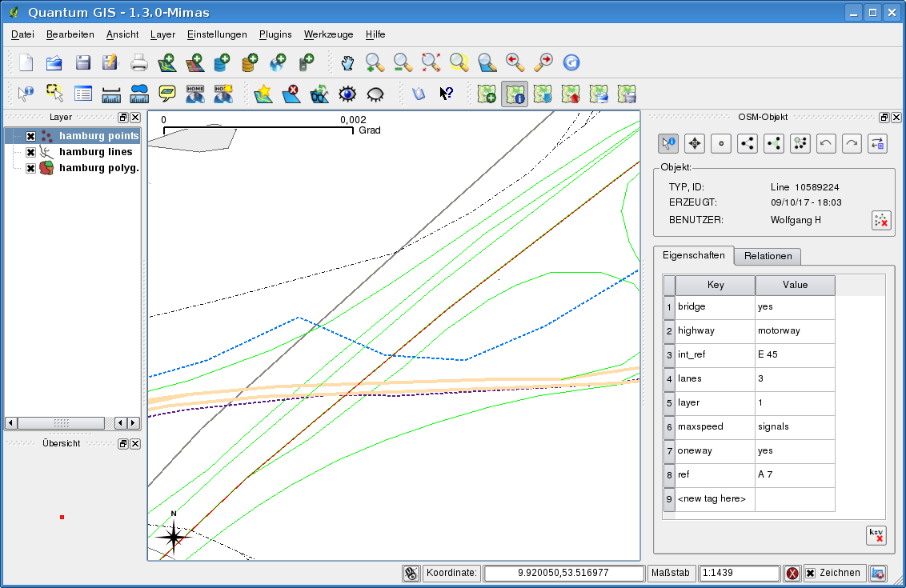Open the OSM create relation tool
This screenshot has height=588, width=906.
pyautogui.click(x=800, y=143)
